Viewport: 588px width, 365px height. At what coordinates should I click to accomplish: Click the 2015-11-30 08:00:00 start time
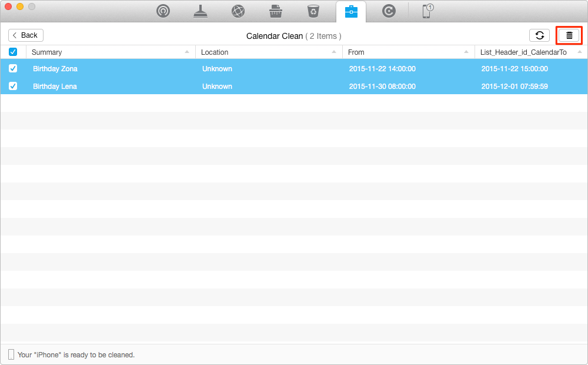(382, 87)
